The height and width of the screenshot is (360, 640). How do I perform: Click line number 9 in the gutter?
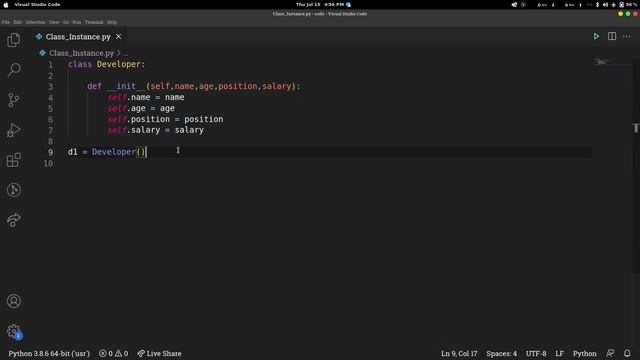[50, 152]
